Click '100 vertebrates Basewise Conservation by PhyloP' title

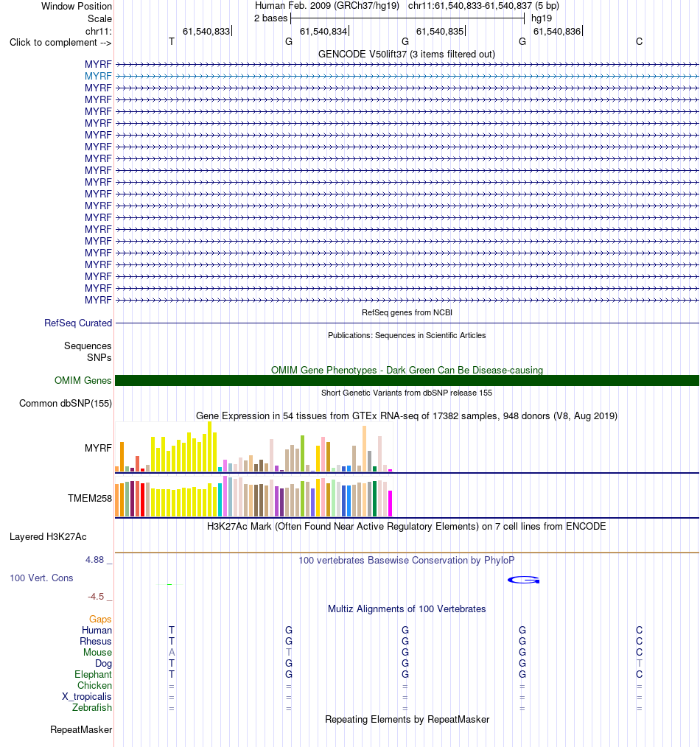[x=407, y=560]
